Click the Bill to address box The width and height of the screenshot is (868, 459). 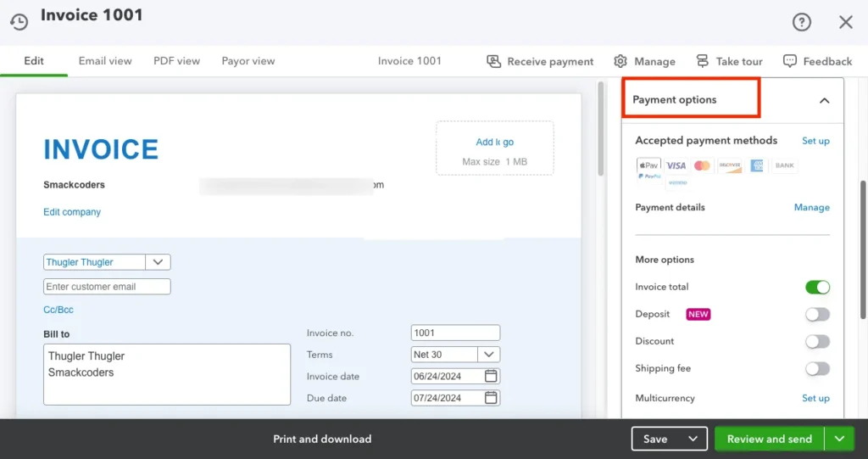point(167,374)
